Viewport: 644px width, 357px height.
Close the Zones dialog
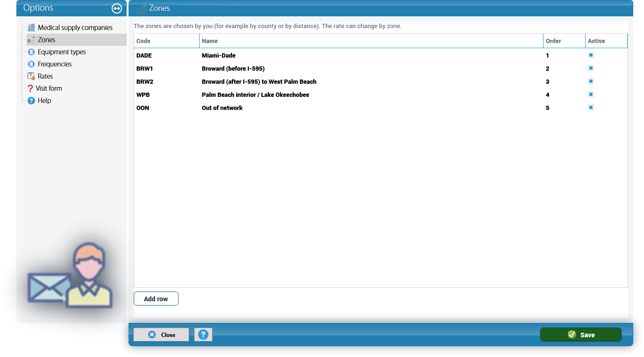coord(161,335)
